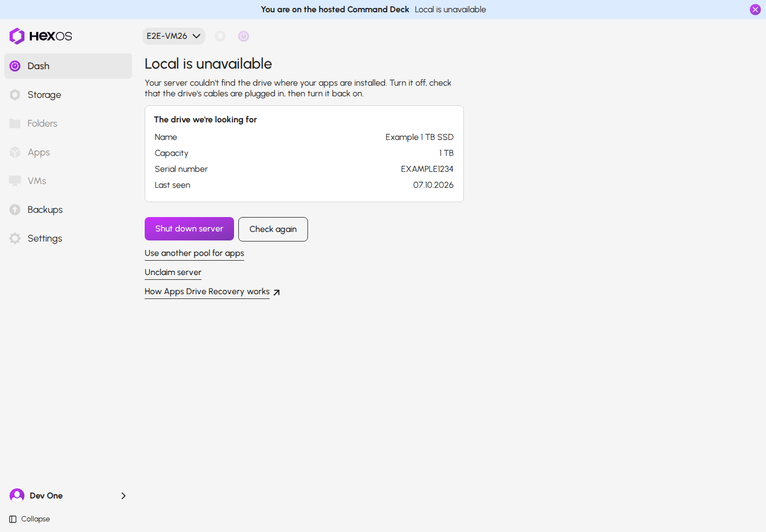
Task: Click the Backups upload icon
Action: tap(15, 210)
